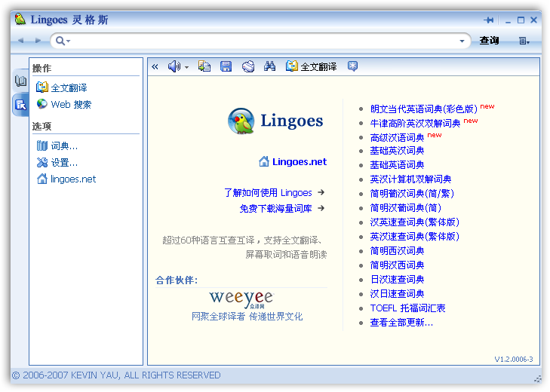Open 简明汉西词典 link
Screen dimensions: 550x392
pos(397,265)
